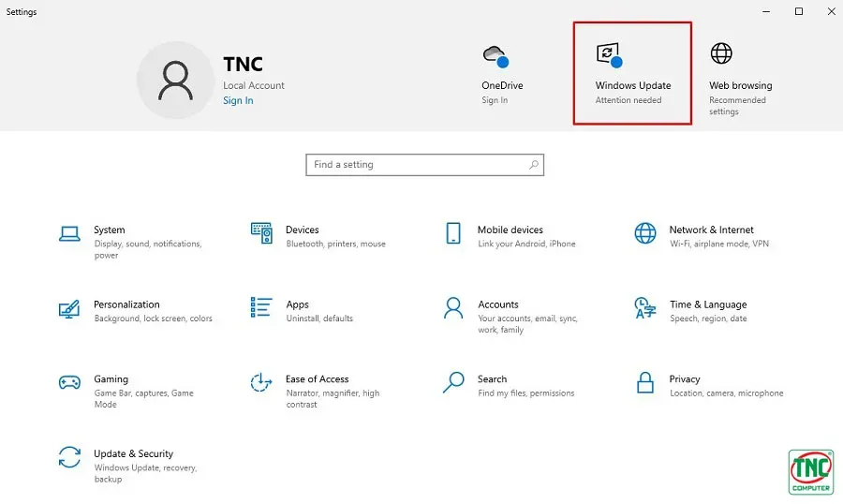Select the Time & Language title
This screenshot has height=504, width=843.
click(708, 304)
